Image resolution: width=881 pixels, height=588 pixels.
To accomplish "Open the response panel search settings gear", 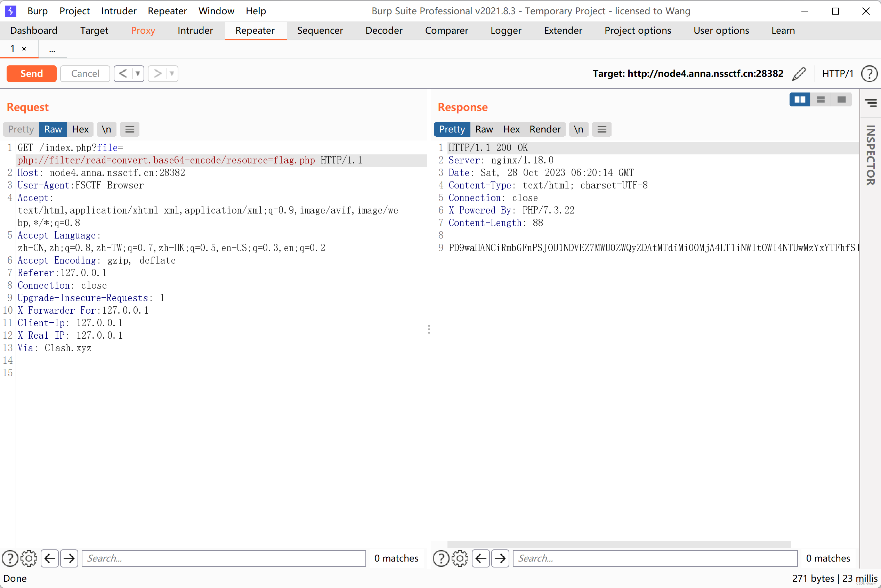I will pyautogui.click(x=460, y=558).
